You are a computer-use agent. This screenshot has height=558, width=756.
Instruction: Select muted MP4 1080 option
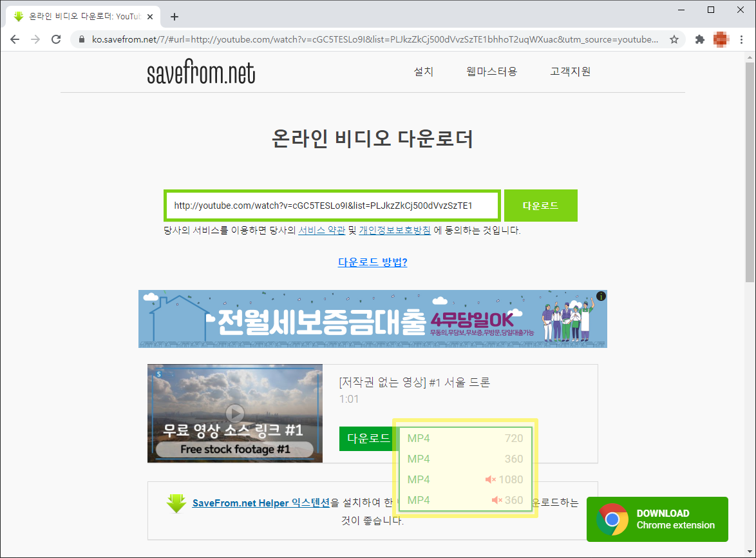tap(465, 480)
